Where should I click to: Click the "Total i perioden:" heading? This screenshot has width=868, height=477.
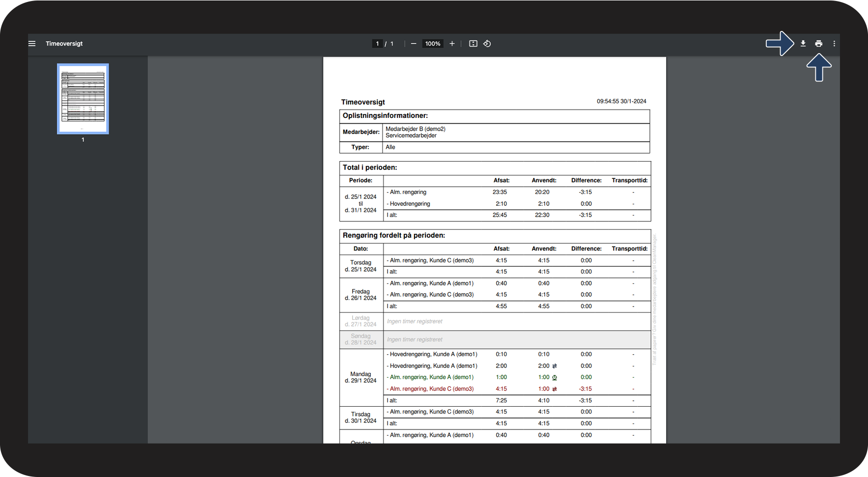370,168
